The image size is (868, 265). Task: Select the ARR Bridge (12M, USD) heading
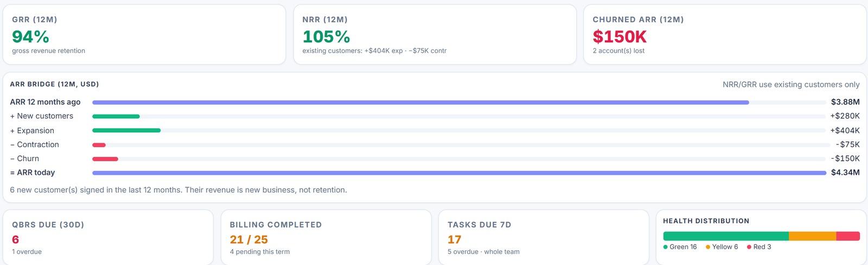(x=54, y=84)
